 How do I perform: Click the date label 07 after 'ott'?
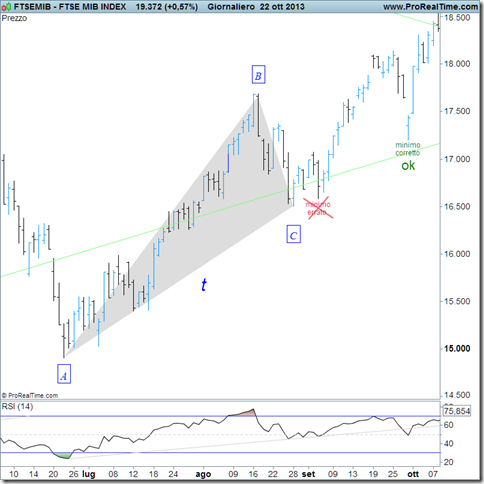tap(433, 474)
